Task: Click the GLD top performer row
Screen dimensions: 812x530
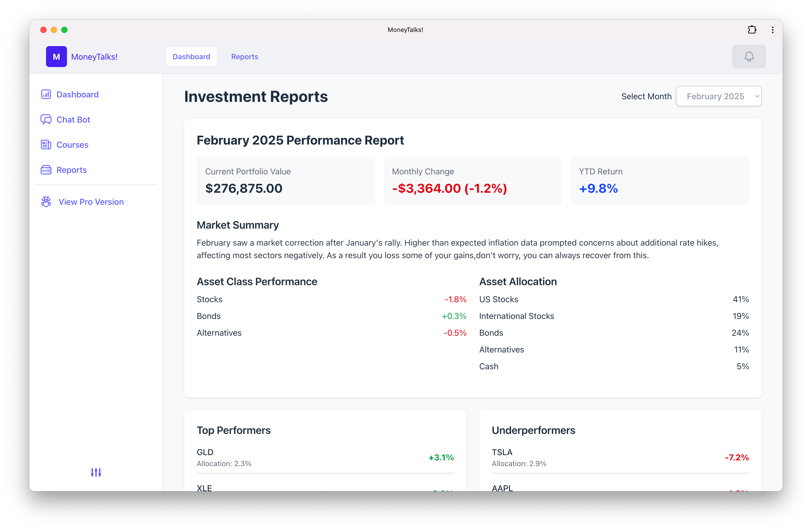Action: [325, 457]
